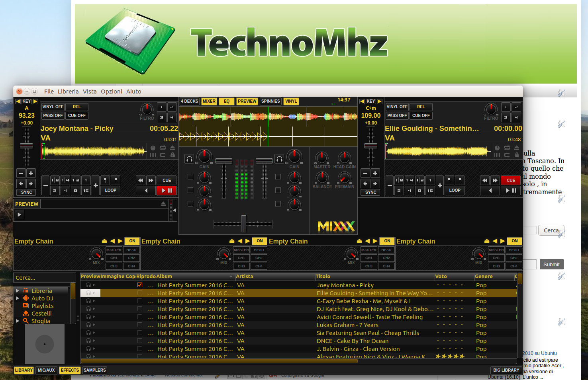The width and height of the screenshot is (588, 380).
Task: Toggle fourth Empty Chain ON switch
Action: [515, 241]
